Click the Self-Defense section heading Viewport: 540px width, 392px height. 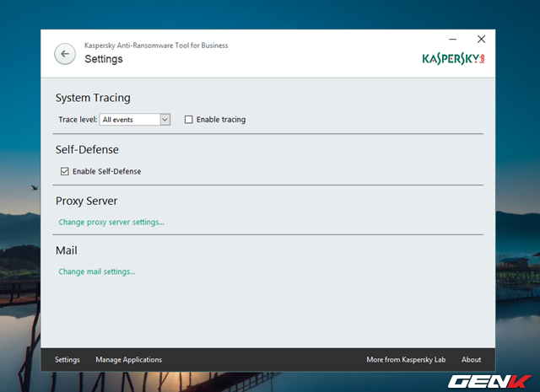pos(87,150)
